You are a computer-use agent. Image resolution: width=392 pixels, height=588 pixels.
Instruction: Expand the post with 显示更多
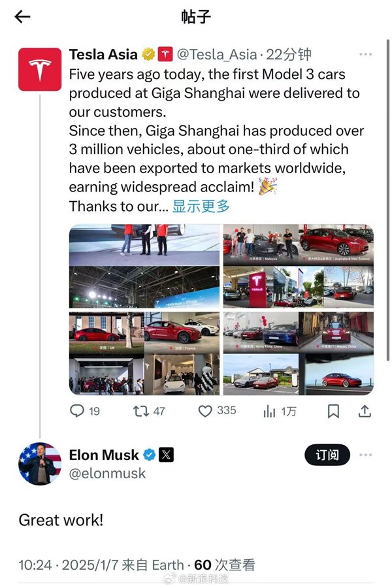201,206
